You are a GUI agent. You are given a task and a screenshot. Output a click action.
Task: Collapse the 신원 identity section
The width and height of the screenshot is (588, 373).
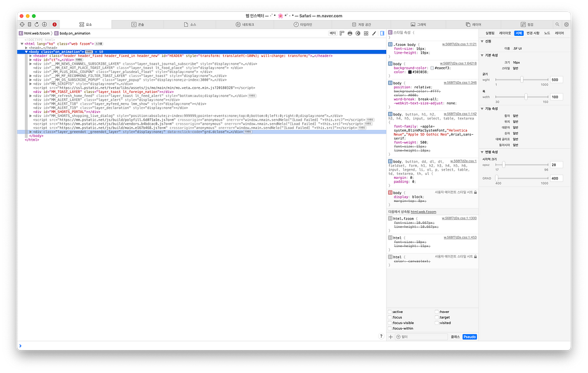(482, 42)
